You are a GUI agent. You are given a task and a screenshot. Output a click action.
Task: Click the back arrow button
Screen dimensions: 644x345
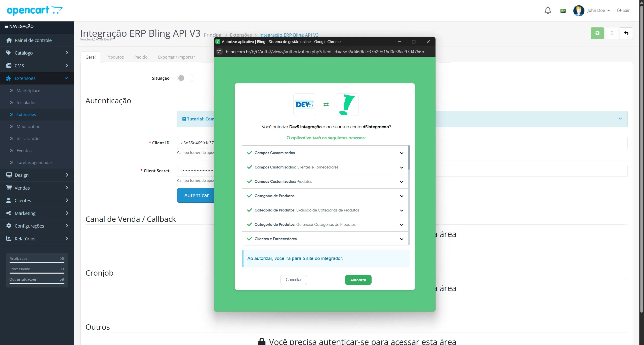coord(626,33)
